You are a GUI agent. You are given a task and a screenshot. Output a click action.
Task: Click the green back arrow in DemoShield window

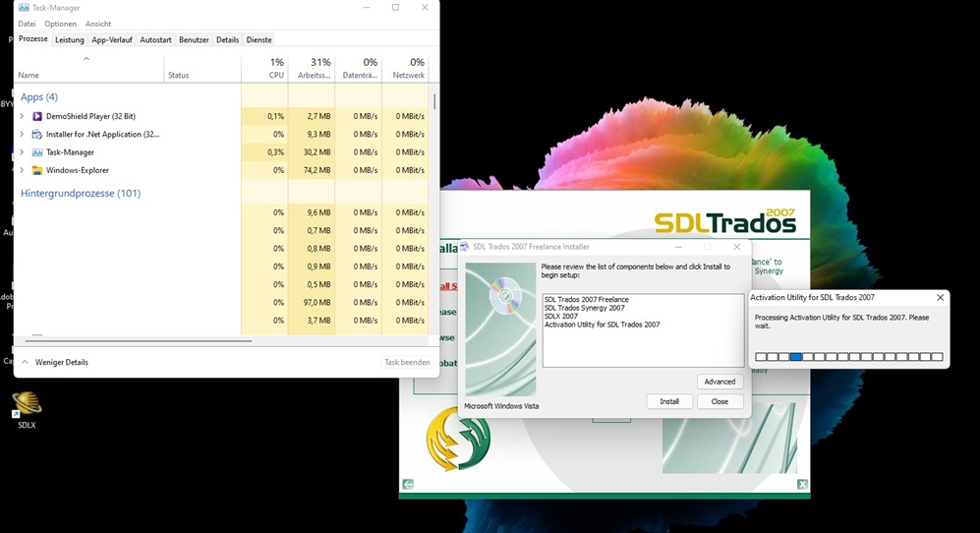coord(408,484)
